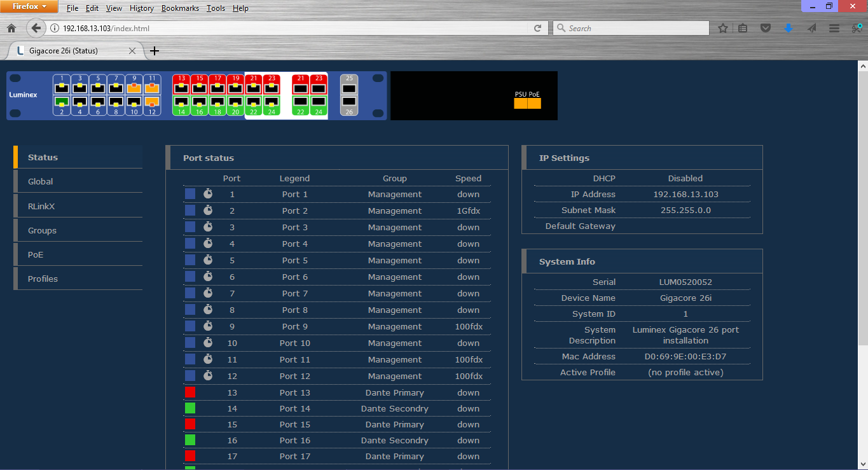Open the orange Firefox menu button
The height and width of the screenshot is (470, 868).
(x=29, y=6)
